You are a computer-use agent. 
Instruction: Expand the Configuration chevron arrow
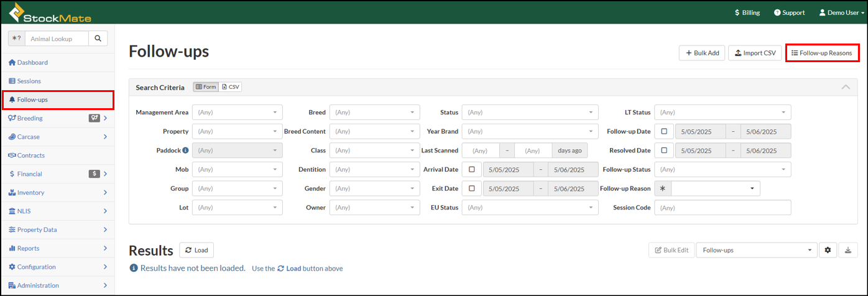106,267
